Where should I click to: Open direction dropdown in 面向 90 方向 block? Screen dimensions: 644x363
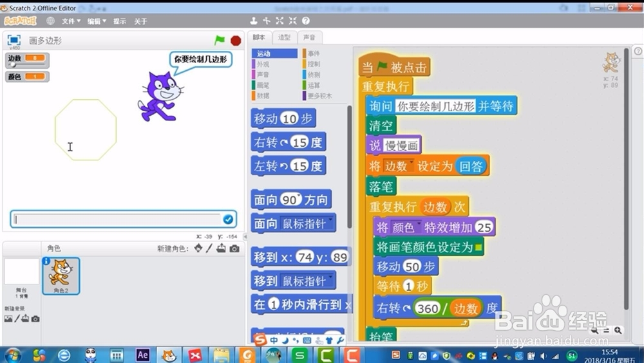click(x=299, y=196)
